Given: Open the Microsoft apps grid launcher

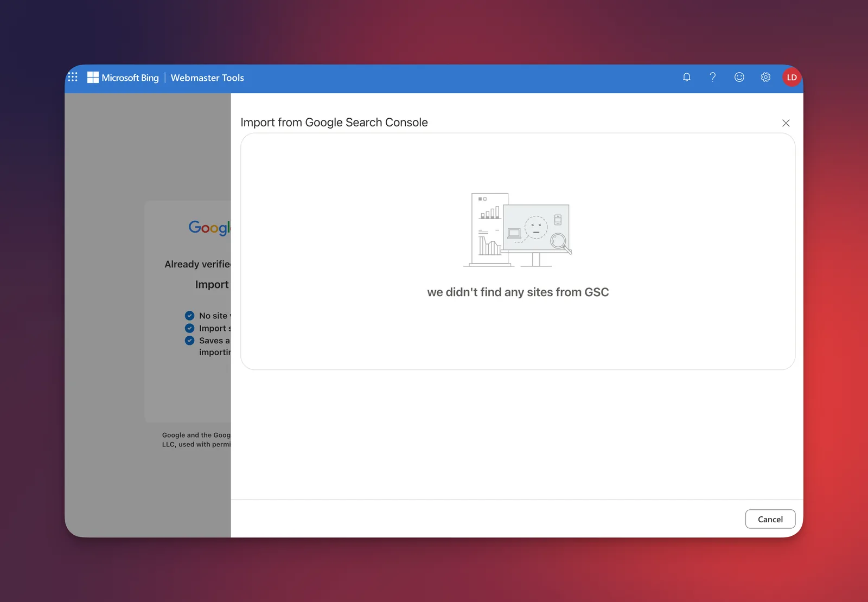Looking at the screenshot, I should coord(73,78).
